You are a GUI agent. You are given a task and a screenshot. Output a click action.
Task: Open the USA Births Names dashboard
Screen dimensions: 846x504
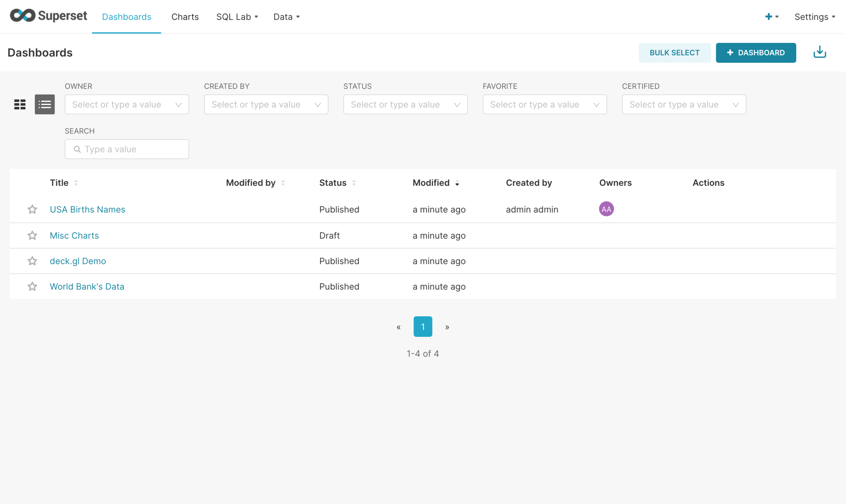[87, 209]
